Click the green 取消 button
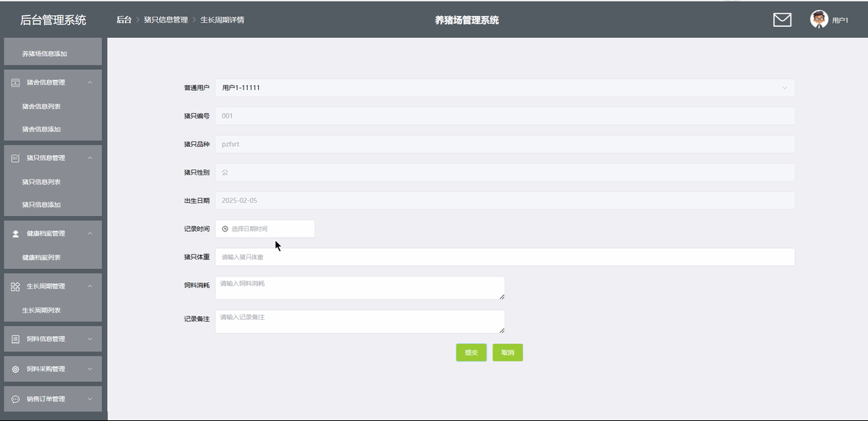This screenshot has width=868, height=421. point(507,353)
